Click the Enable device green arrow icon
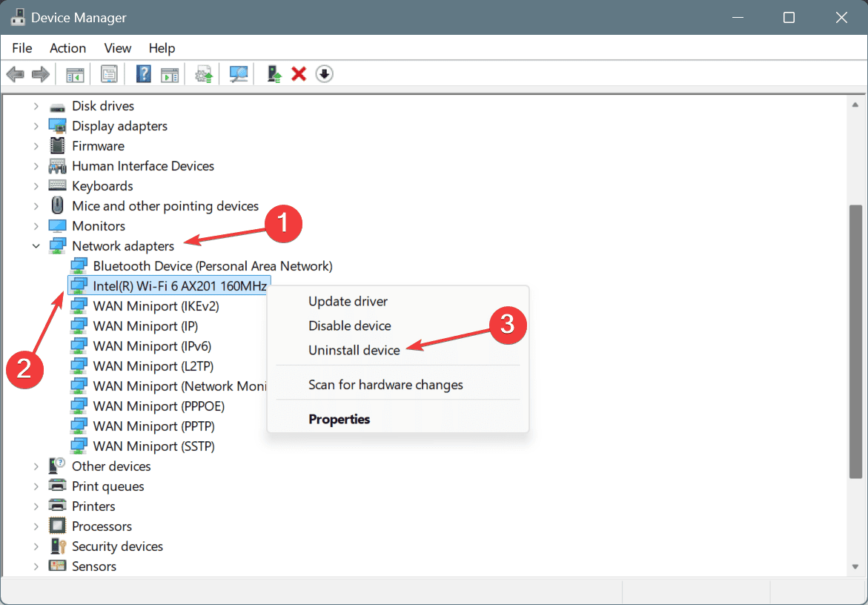The image size is (868, 605). (274, 73)
